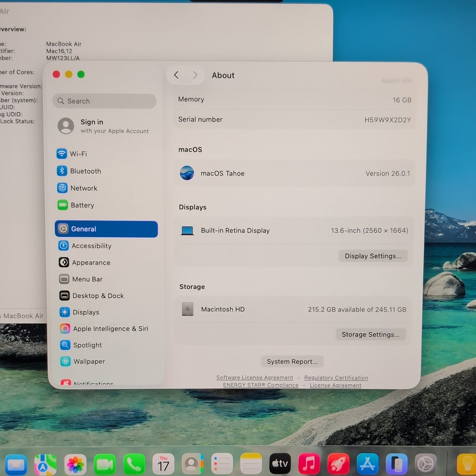Go forward with the right chevron
Screen dimensions: 476x476
[195, 75]
